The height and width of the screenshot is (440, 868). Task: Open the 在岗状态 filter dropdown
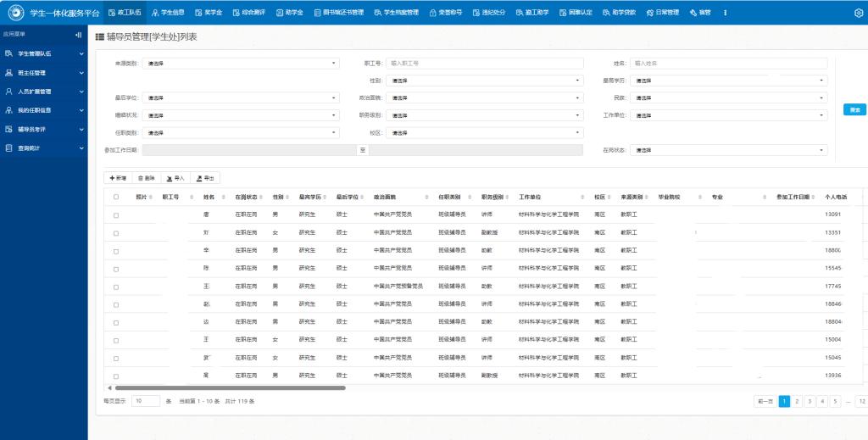pyautogui.click(x=728, y=150)
